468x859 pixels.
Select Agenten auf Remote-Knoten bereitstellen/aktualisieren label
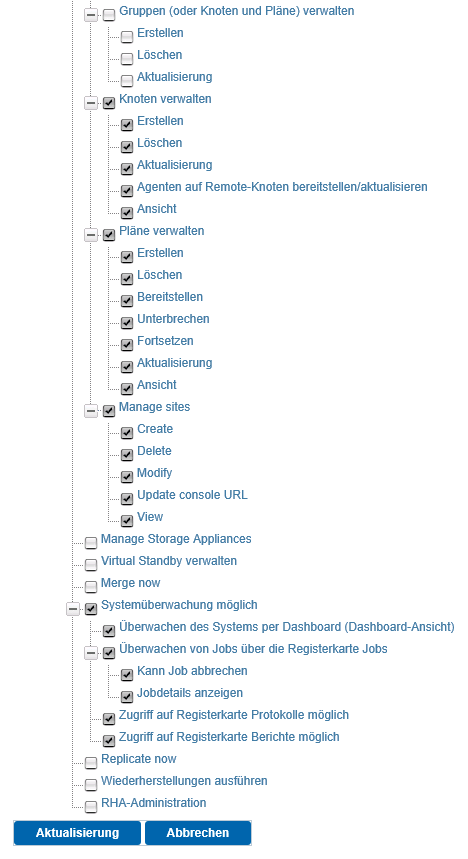click(x=282, y=187)
